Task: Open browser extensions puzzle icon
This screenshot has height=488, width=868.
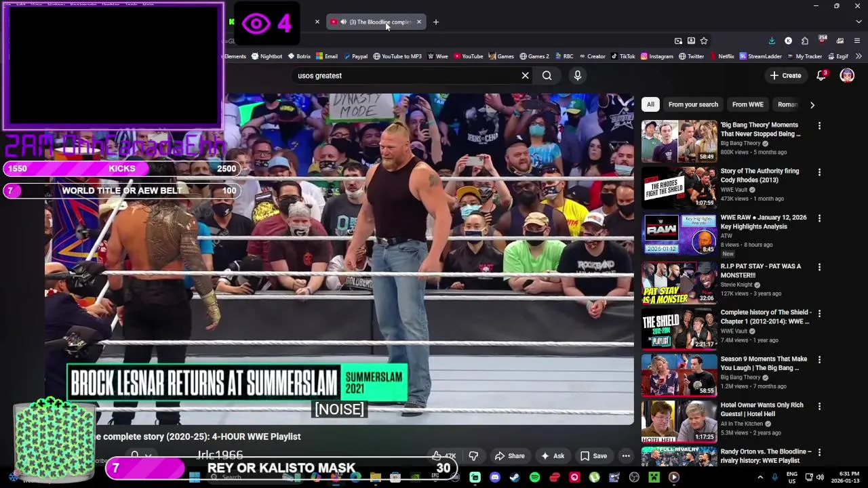Action: (x=804, y=41)
